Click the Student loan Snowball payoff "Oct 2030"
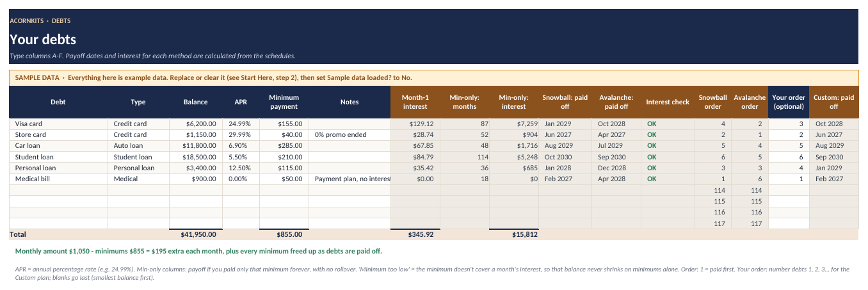The width and height of the screenshot is (868, 290). point(565,157)
